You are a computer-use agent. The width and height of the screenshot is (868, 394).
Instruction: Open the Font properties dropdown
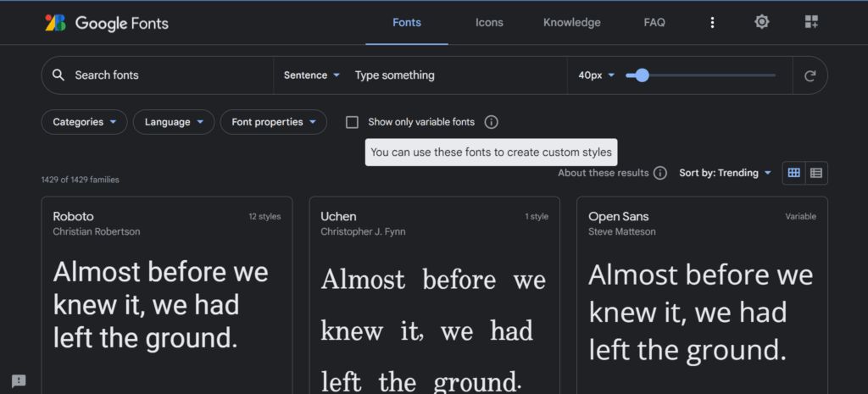[274, 122]
